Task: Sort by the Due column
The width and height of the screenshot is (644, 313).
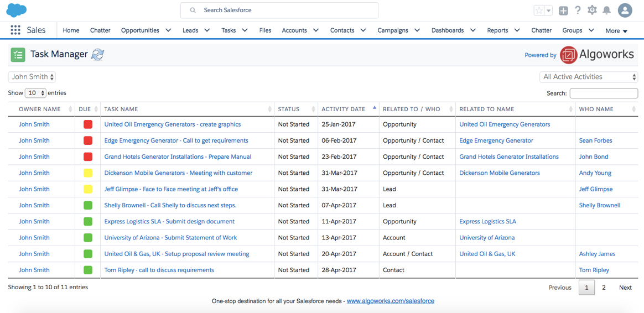Action: (88, 109)
